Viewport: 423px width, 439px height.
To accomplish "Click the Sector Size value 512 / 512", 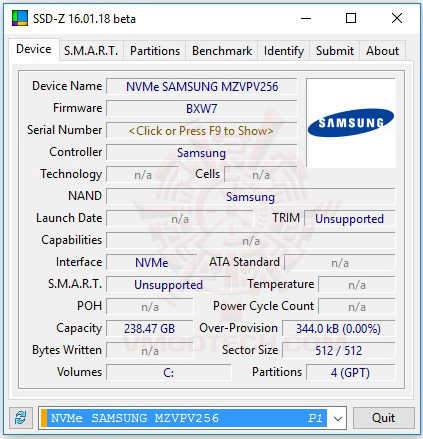I will coord(339,351).
